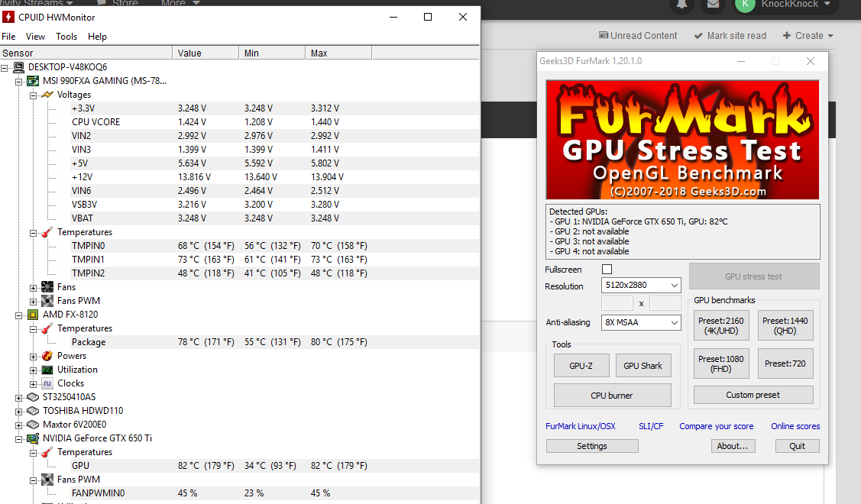The width and height of the screenshot is (861, 504).
Task: Expand the Powers node
Action: 33,357
